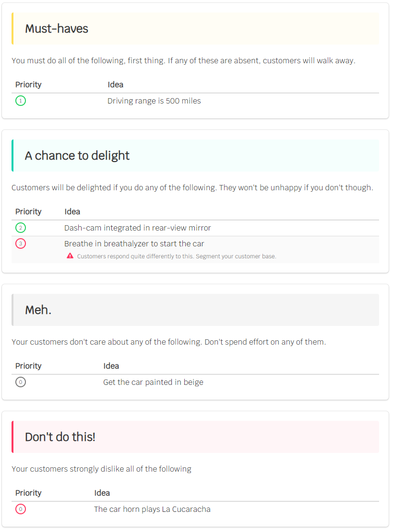
Task: Click the green priority 2 circle icon
Action: (x=20, y=228)
